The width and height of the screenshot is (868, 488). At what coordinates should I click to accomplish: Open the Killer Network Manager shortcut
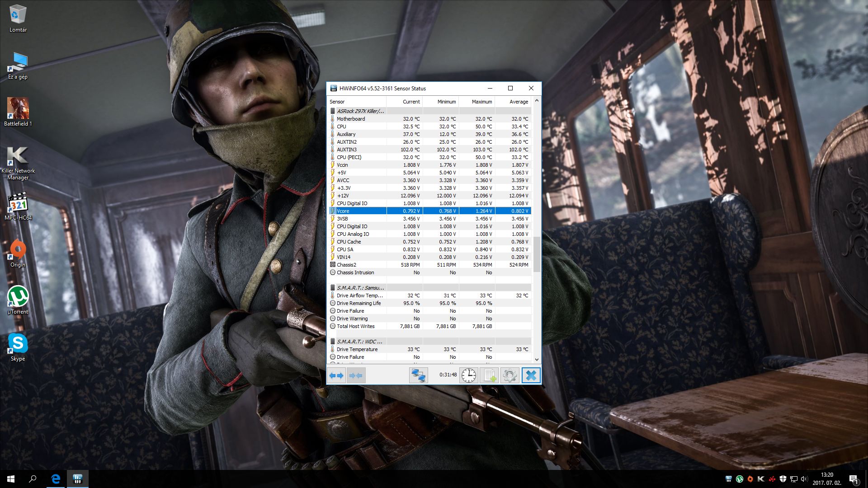(x=18, y=164)
